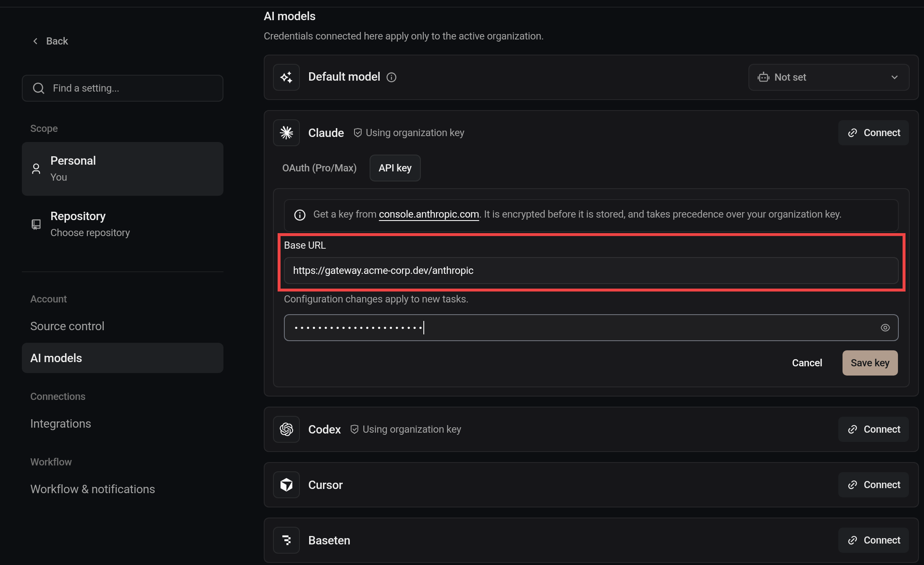Switch to the OAuth (Pro/Max) tab

[x=319, y=168]
